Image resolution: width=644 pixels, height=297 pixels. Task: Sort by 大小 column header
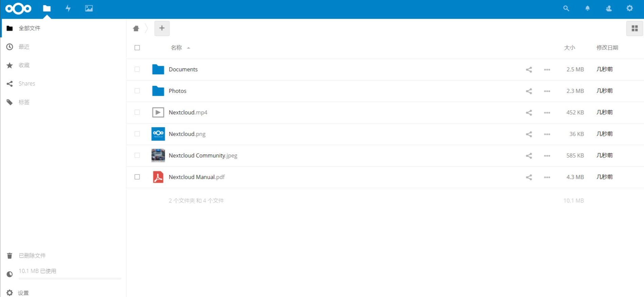coord(570,48)
